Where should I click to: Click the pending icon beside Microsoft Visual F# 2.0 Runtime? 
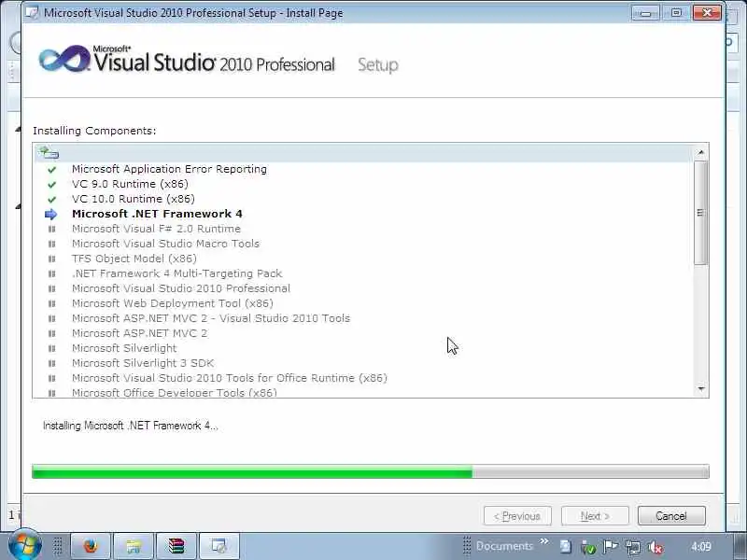coord(52,229)
